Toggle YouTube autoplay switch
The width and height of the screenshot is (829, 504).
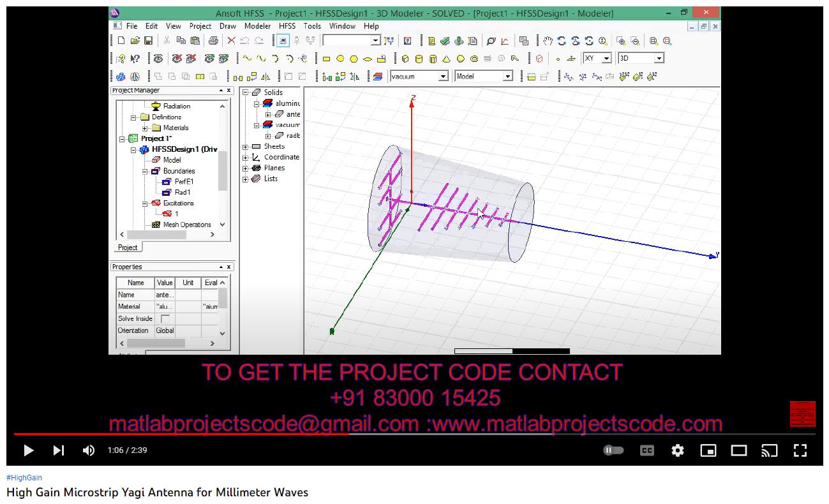613,450
